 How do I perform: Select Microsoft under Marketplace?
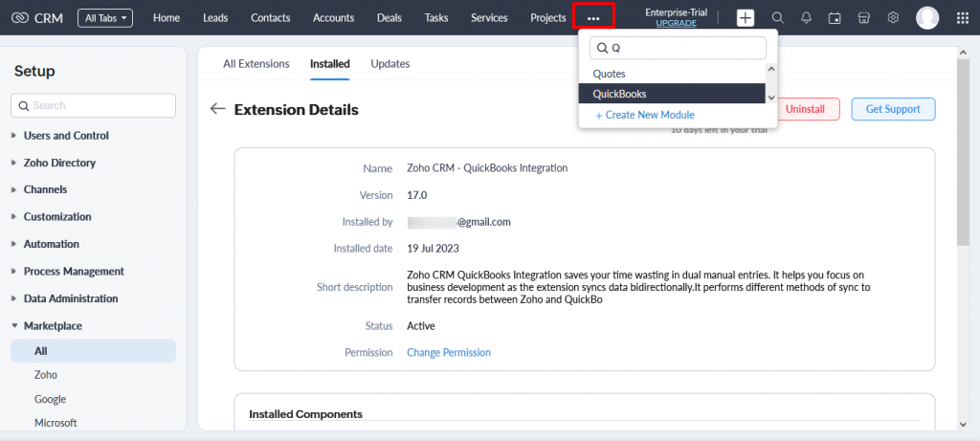(x=56, y=423)
